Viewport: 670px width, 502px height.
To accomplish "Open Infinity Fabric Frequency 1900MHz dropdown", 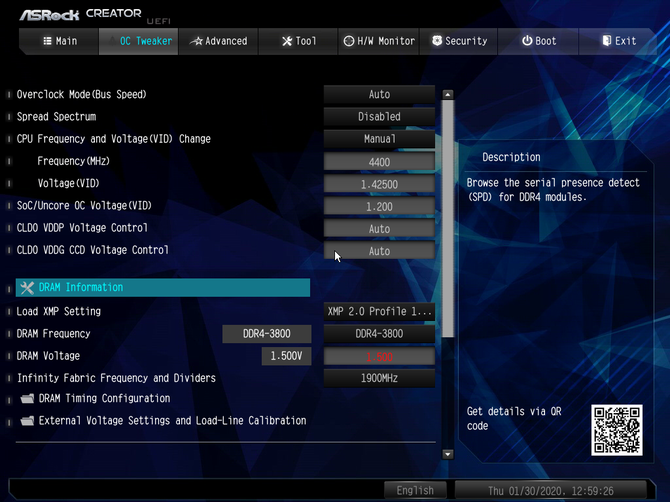I will pyautogui.click(x=379, y=378).
